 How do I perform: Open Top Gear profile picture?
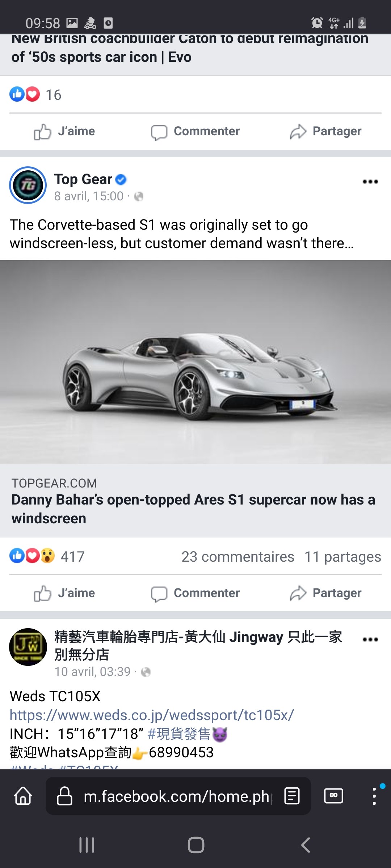[28, 185]
